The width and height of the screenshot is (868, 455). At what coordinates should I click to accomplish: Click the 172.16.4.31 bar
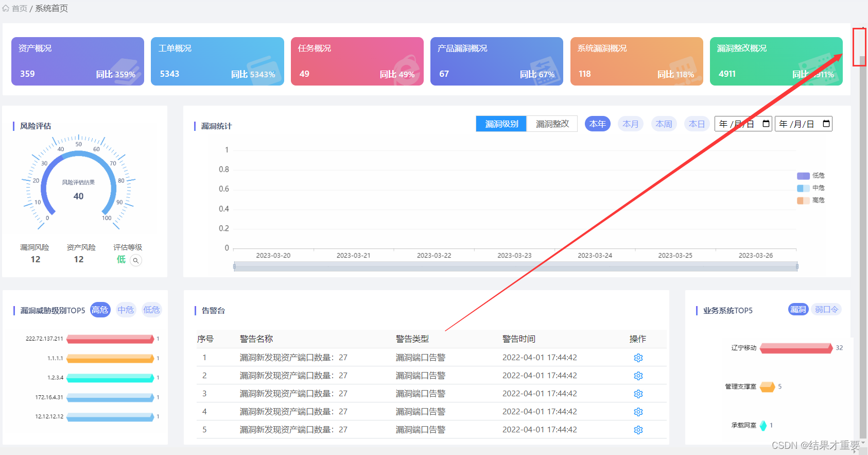tap(110, 397)
